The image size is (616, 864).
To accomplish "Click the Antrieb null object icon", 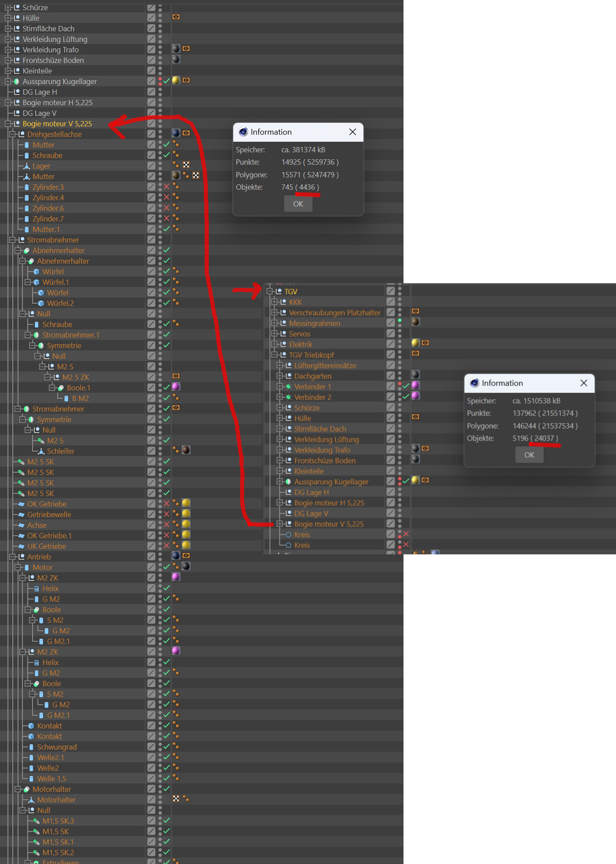I will click(x=22, y=557).
